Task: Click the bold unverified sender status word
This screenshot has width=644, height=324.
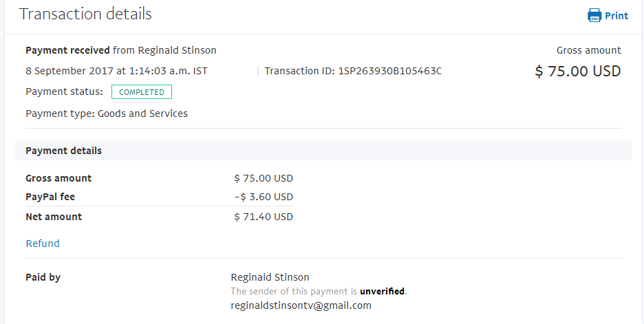Action: 383,291
